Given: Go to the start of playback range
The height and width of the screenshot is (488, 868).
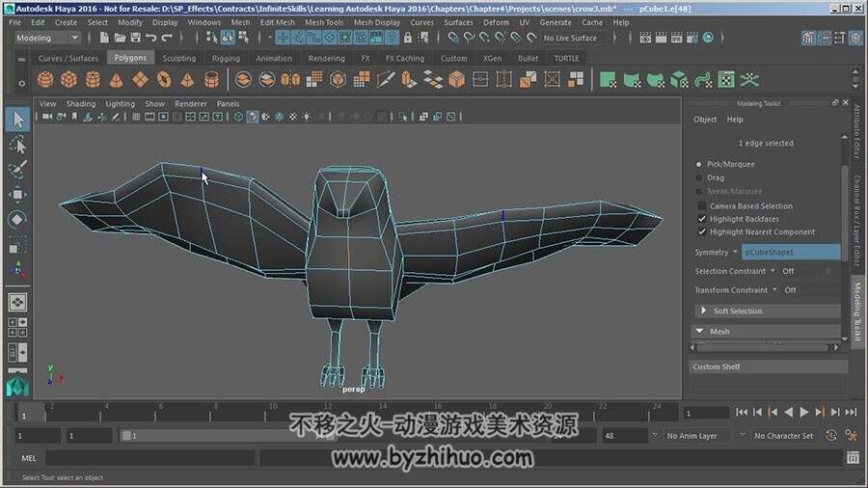Looking at the screenshot, I should click(742, 412).
